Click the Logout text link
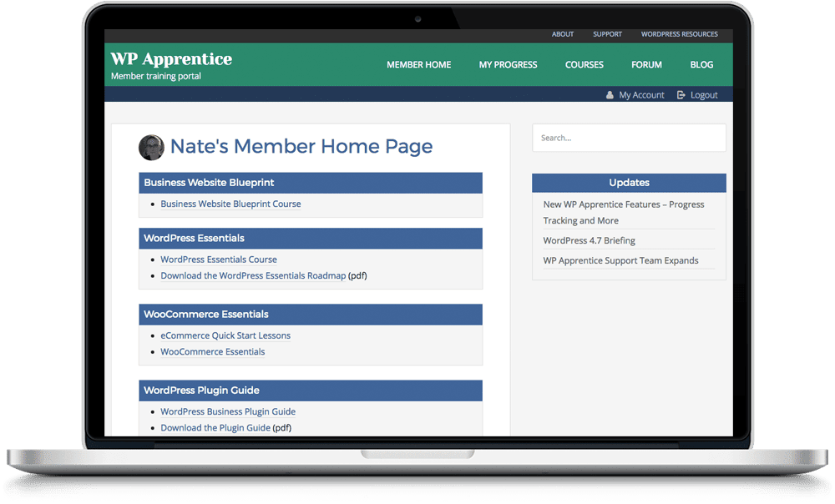This screenshot has height=504, width=835. [x=704, y=95]
